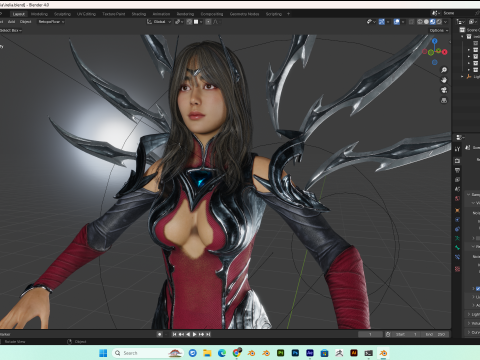Screen dimensions: 480x360
Task: Open the Modeling workspace tab
Action: [39, 14]
